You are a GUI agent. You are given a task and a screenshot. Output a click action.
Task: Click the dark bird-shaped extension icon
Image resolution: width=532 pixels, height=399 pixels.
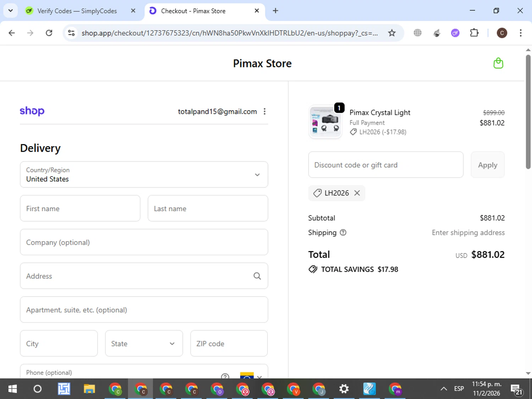pos(437,33)
